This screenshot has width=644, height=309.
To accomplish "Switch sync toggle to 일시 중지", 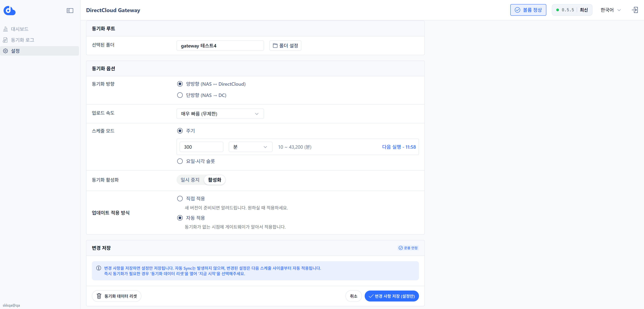I will tap(190, 180).
